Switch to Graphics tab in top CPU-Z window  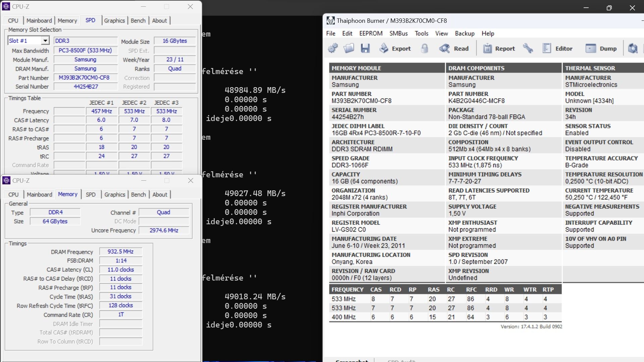click(114, 20)
